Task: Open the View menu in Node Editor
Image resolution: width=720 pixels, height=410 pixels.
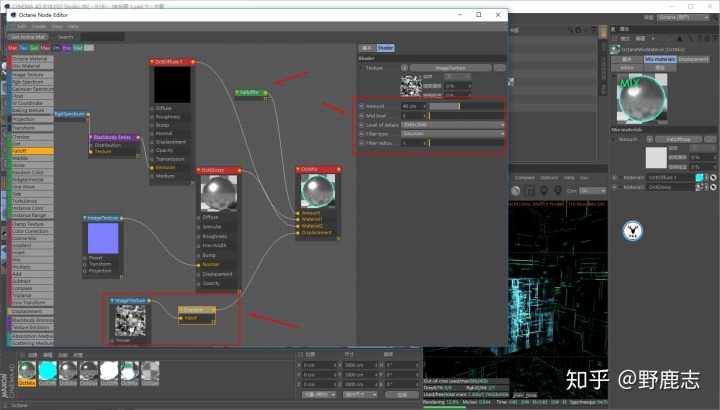Action: (x=56, y=26)
